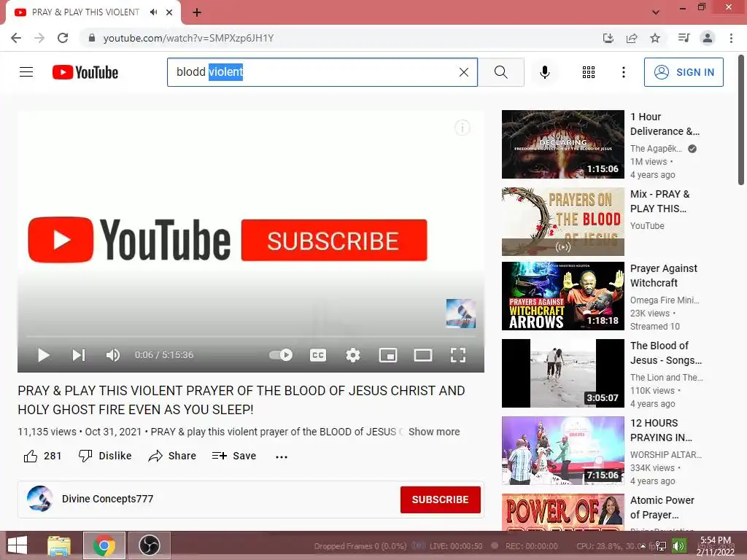Open Divine Concepts777 channel avatar

(x=40, y=499)
